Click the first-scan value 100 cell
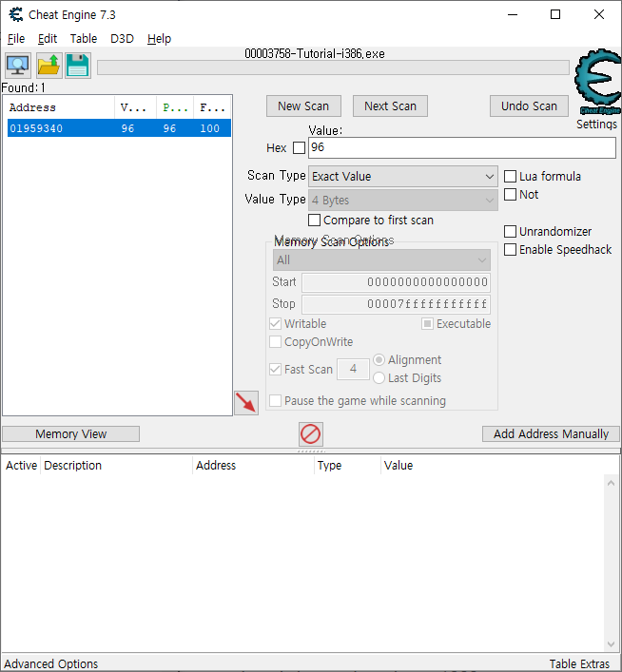Viewport: 622px width, 672px height. pos(210,128)
